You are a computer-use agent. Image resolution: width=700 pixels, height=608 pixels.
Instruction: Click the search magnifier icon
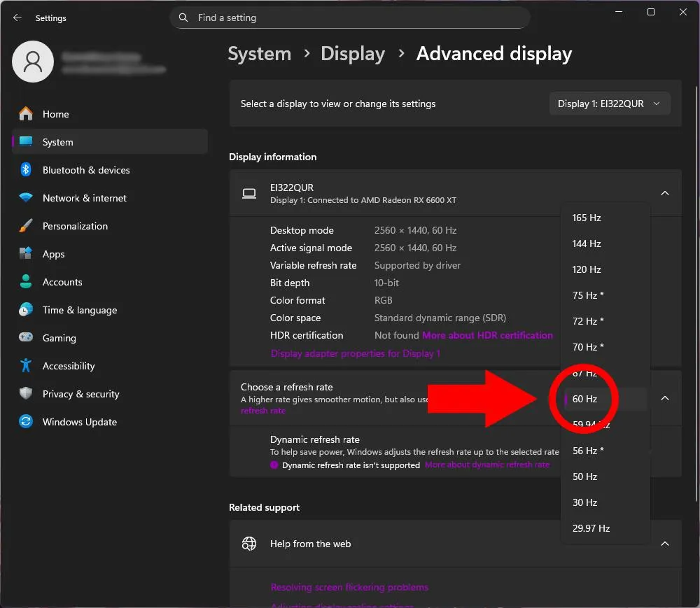(x=183, y=18)
